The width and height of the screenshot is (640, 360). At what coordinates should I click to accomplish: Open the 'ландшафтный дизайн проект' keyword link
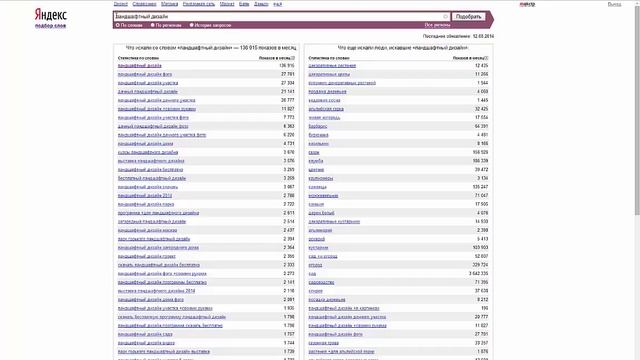coord(147,256)
